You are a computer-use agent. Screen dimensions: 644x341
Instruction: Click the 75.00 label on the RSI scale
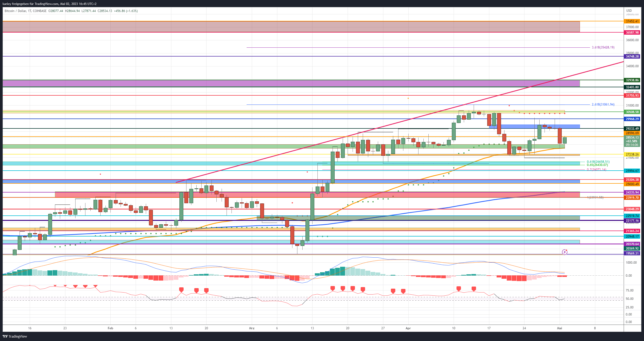click(x=630, y=290)
